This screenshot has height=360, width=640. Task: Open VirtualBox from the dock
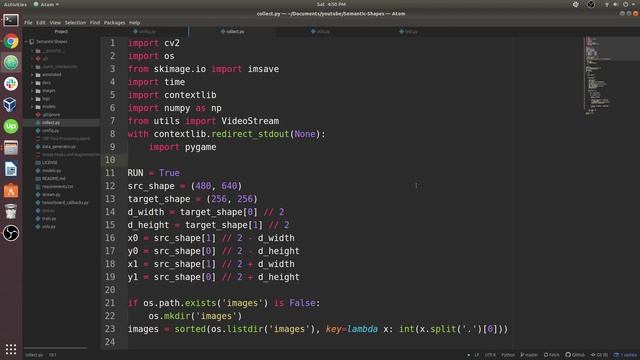[x=11, y=105]
